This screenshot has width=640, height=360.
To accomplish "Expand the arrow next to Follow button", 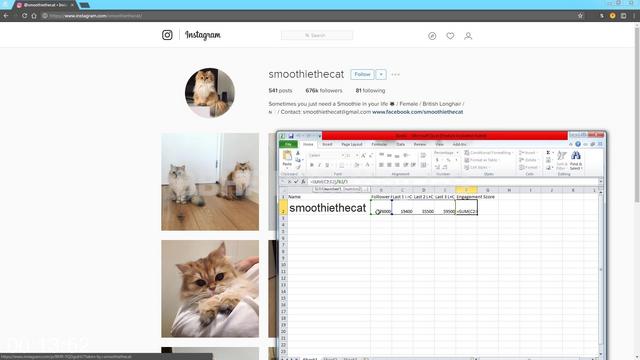I will click(381, 74).
